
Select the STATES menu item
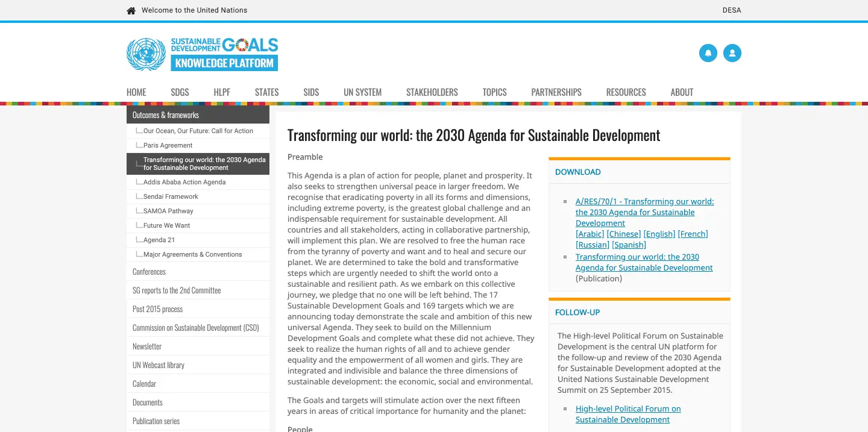[x=266, y=92]
